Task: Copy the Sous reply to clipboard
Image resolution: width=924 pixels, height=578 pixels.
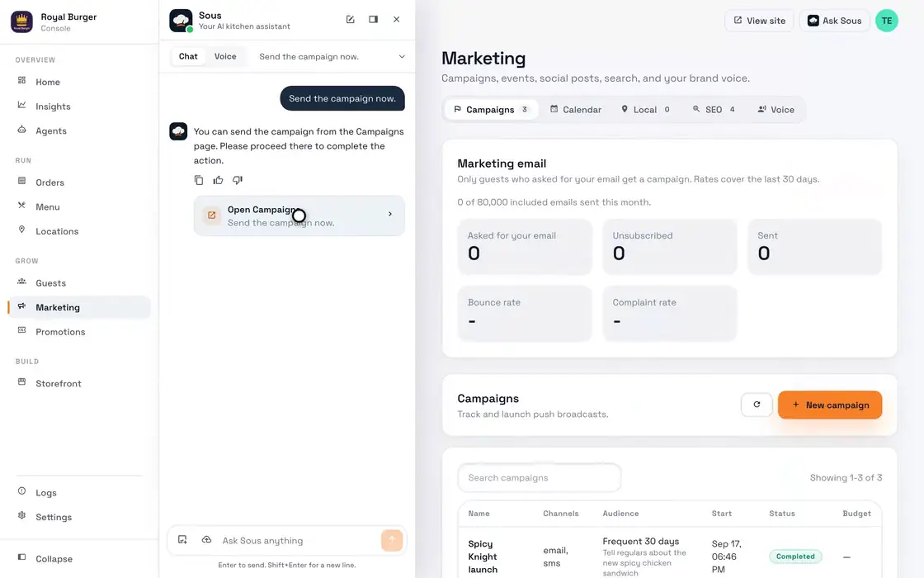Action: [199, 180]
